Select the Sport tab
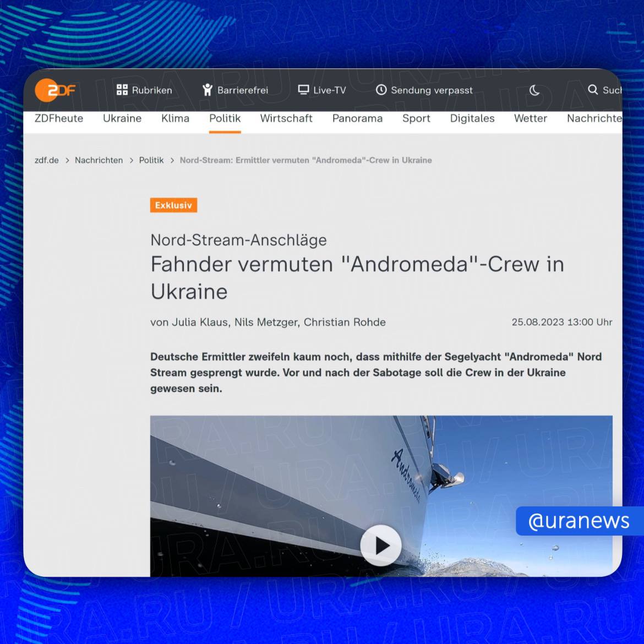The height and width of the screenshot is (644, 644). [x=416, y=119]
